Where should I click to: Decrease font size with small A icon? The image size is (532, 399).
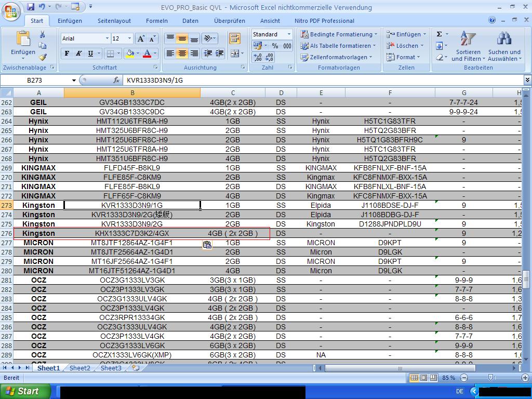point(152,38)
